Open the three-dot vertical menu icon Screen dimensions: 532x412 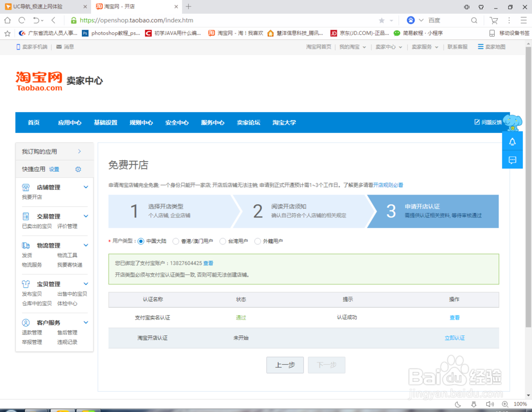tap(509, 20)
